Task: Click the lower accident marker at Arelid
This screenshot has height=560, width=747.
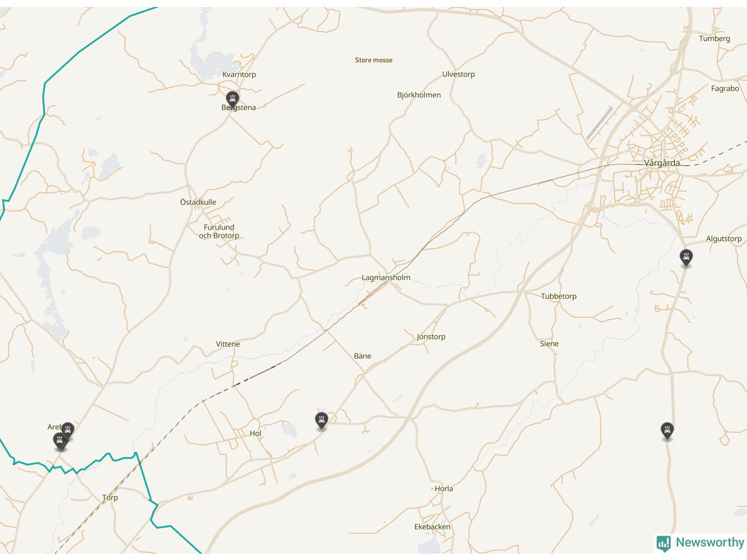Action: tap(60, 441)
